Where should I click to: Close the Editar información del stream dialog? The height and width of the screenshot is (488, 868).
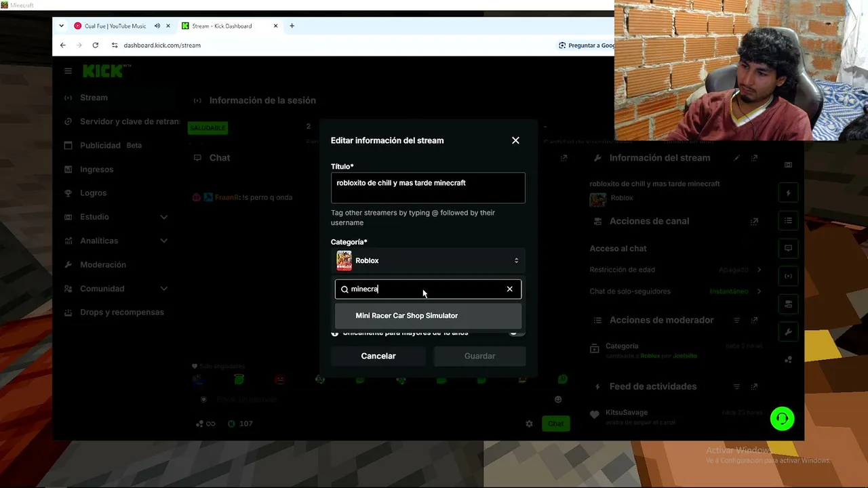[515, 140]
